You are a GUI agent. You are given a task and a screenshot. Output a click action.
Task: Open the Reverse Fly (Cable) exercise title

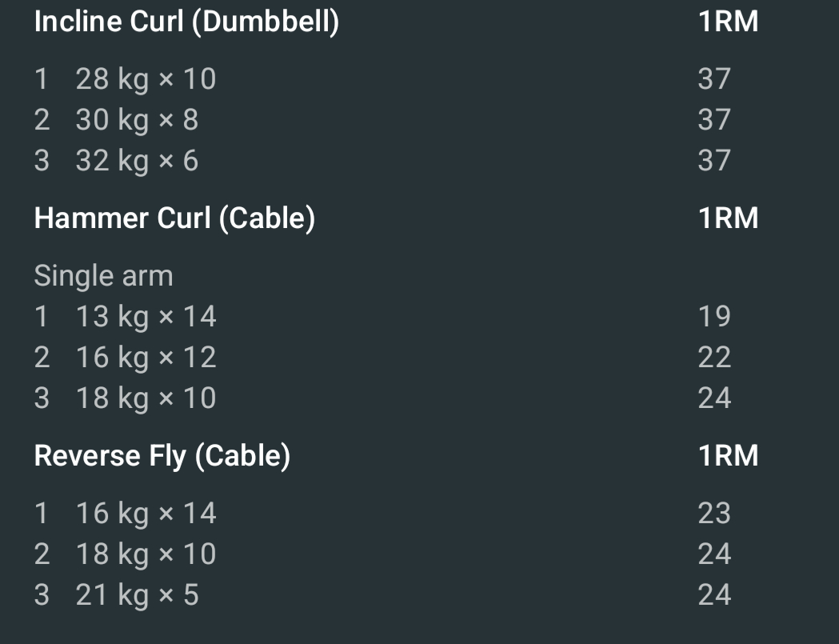click(x=162, y=455)
